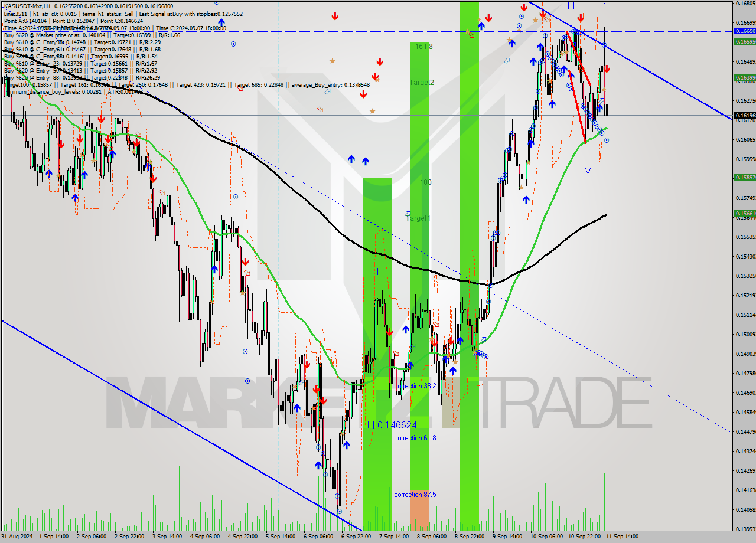Screen dimensions: 756x543
Task: Click the green 0.16399 price tag
Action: point(744,77)
